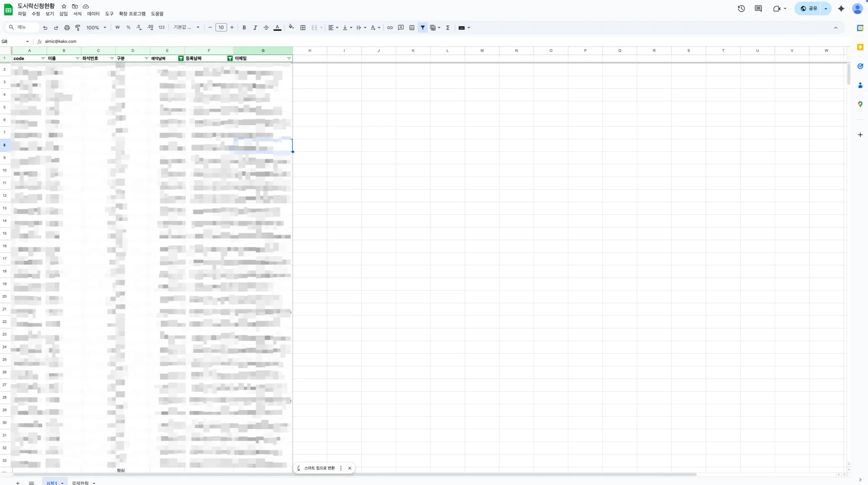Open the functions (Σ) menu
This screenshot has height=485, width=868.
coord(448,28)
